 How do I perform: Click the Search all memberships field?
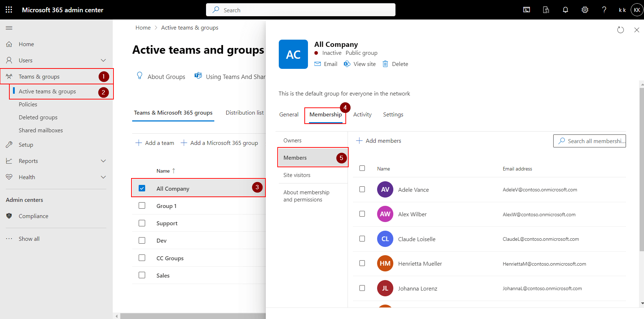point(590,141)
